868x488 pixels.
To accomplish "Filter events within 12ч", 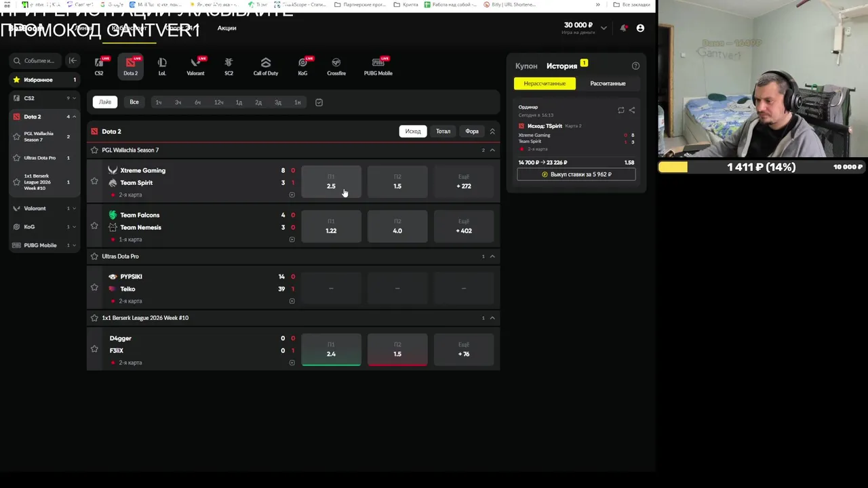I will point(218,102).
